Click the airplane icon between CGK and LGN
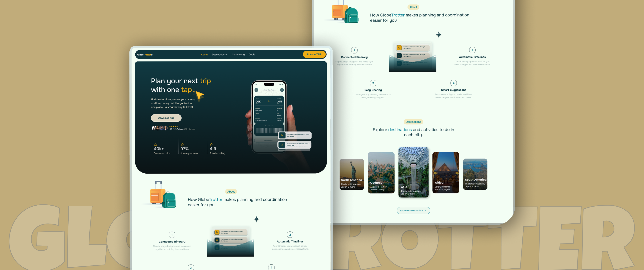This screenshot has height=270, width=644. click(x=269, y=102)
